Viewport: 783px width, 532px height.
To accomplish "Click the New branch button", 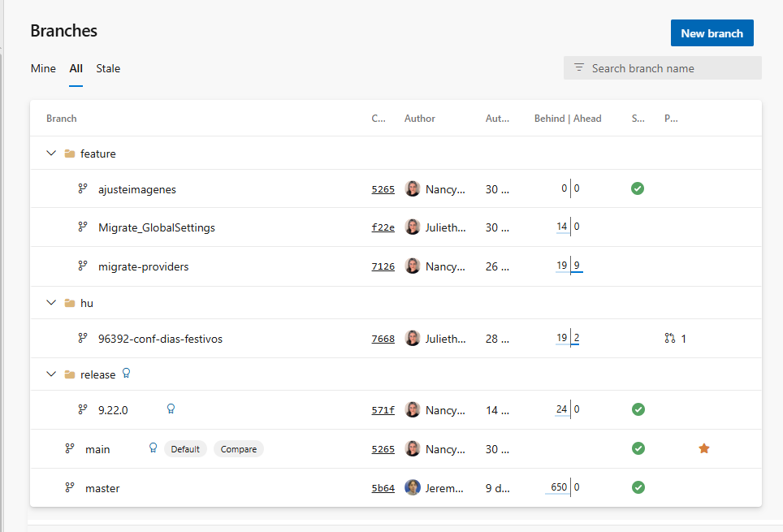I will 712,33.
